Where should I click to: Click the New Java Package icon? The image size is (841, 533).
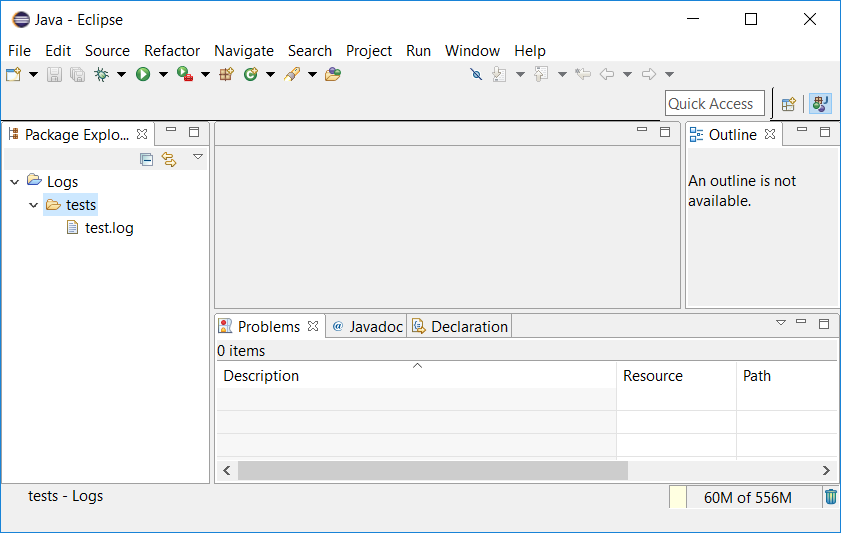pyautogui.click(x=226, y=74)
